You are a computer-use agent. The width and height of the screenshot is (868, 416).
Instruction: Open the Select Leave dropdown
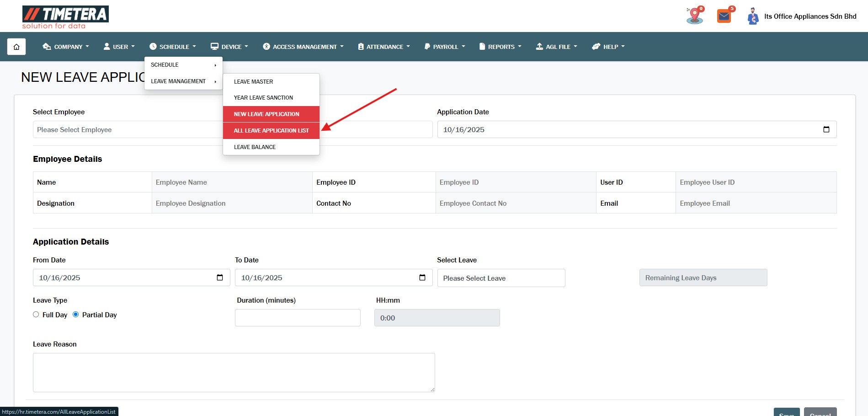coord(501,278)
